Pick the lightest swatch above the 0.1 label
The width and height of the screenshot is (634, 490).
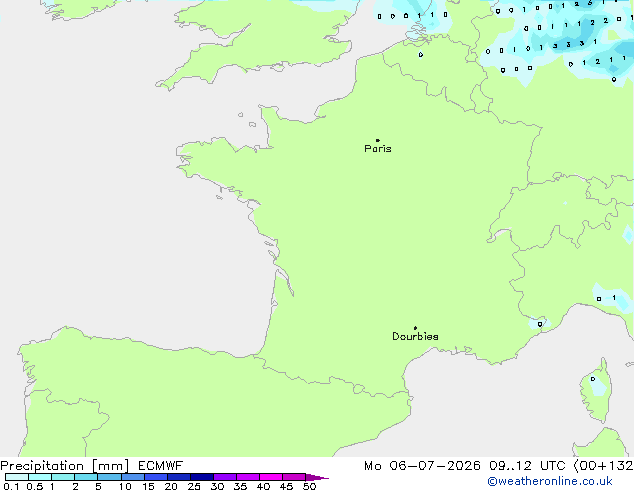pos(17,477)
